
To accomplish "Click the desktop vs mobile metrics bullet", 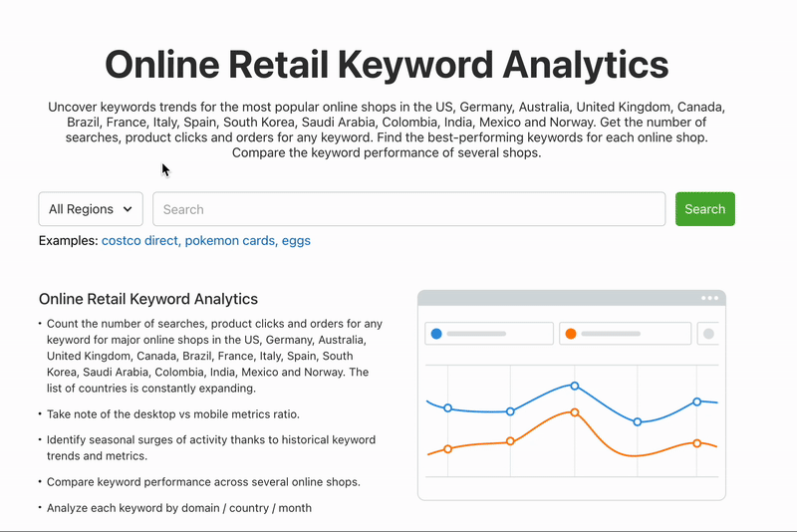I will [173, 413].
